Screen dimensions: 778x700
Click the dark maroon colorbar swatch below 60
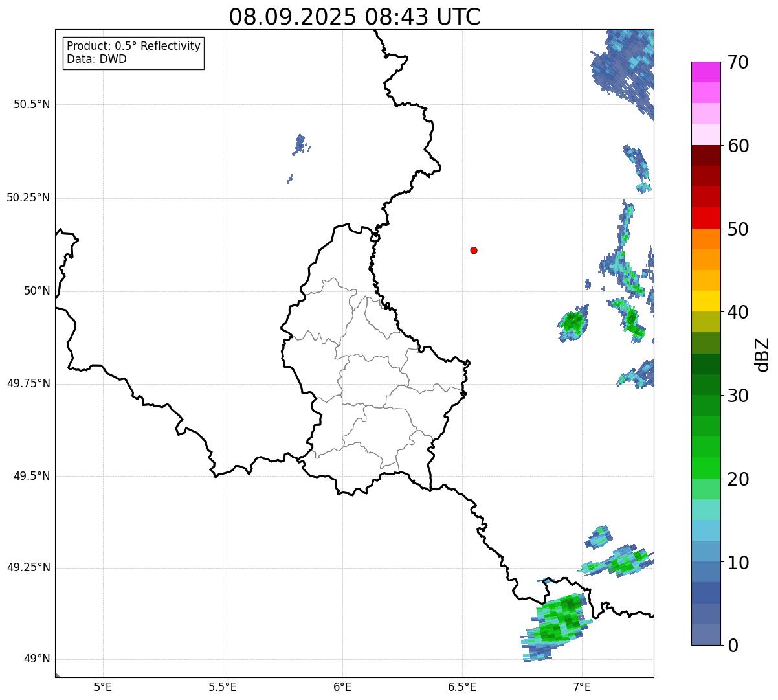706,155
